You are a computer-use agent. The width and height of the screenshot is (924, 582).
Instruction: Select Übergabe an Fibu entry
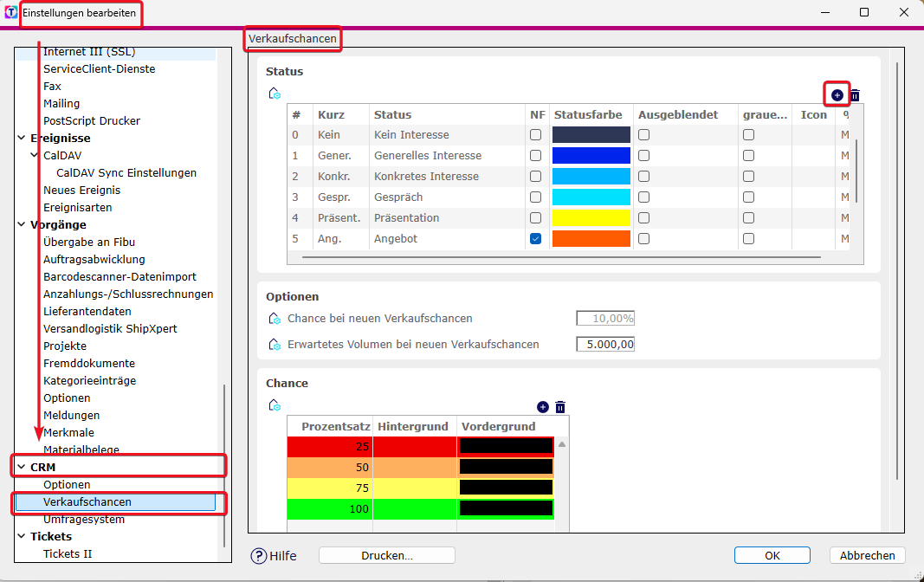click(x=89, y=242)
